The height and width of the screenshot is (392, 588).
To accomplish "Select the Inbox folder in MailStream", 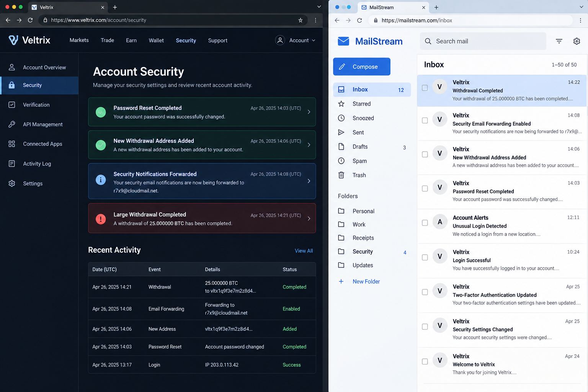I will (x=372, y=90).
